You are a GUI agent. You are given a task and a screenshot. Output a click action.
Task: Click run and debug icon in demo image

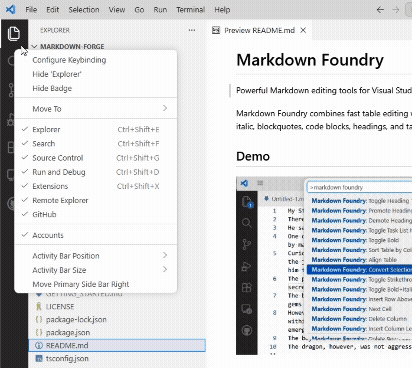(x=247, y=266)
